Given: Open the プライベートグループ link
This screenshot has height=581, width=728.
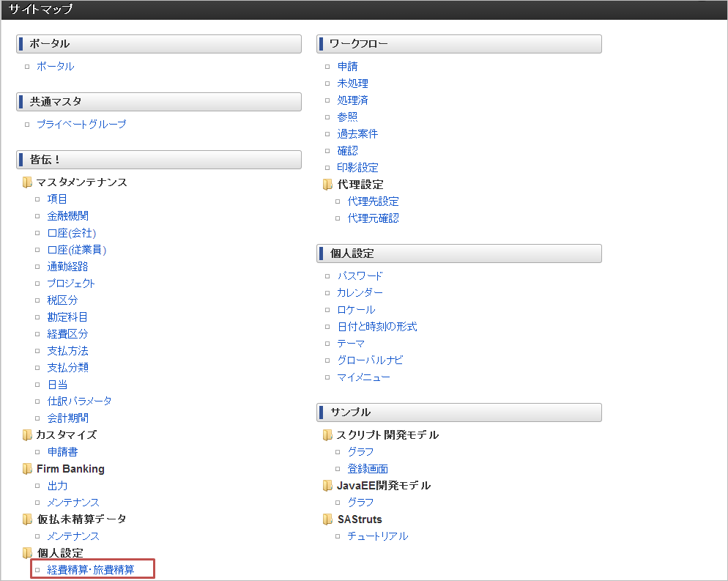Looking at the screenshot, I should [x=81, y=125].
